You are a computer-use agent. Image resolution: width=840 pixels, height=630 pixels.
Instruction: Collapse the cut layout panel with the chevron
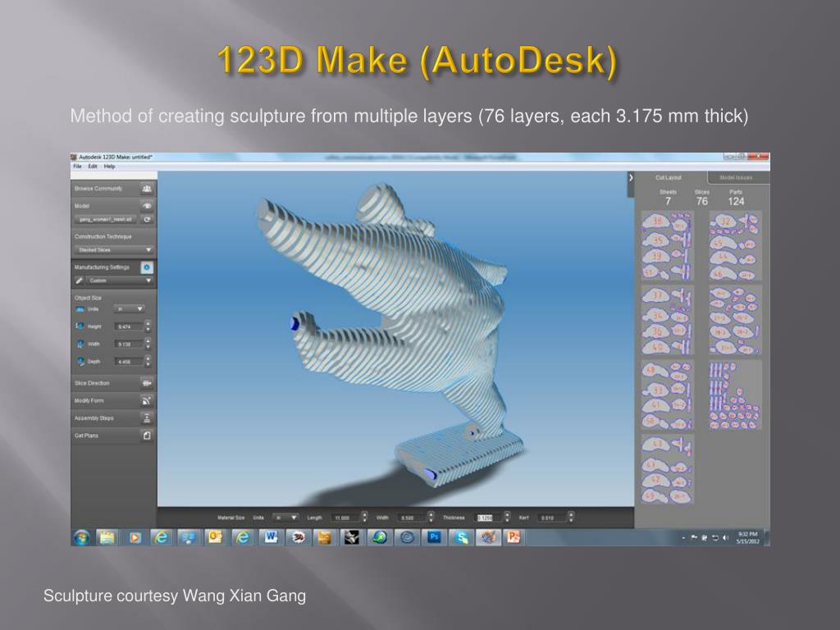click(x=631, y=178)
